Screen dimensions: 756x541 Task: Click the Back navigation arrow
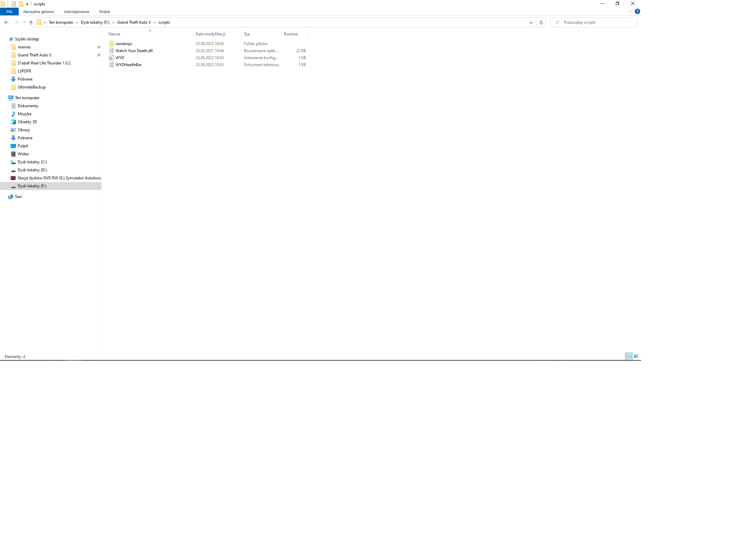pyautogui.click(x=6, y=22)
